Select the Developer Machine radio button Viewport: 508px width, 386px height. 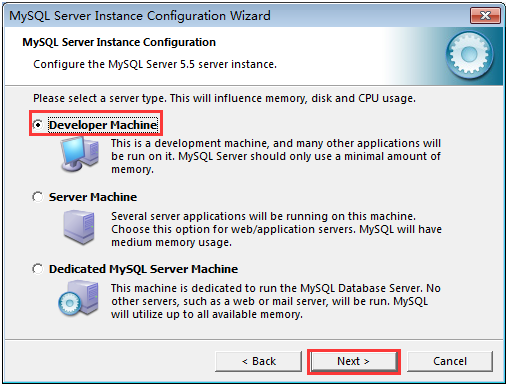click(38, 125)
